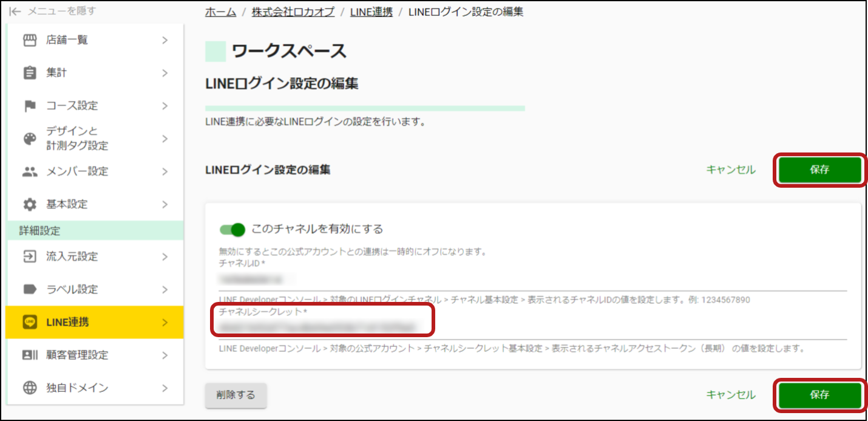Screen dimensions: 868x421
Task: Click the 集計 clipboard icon
Action: click(30, 73)
